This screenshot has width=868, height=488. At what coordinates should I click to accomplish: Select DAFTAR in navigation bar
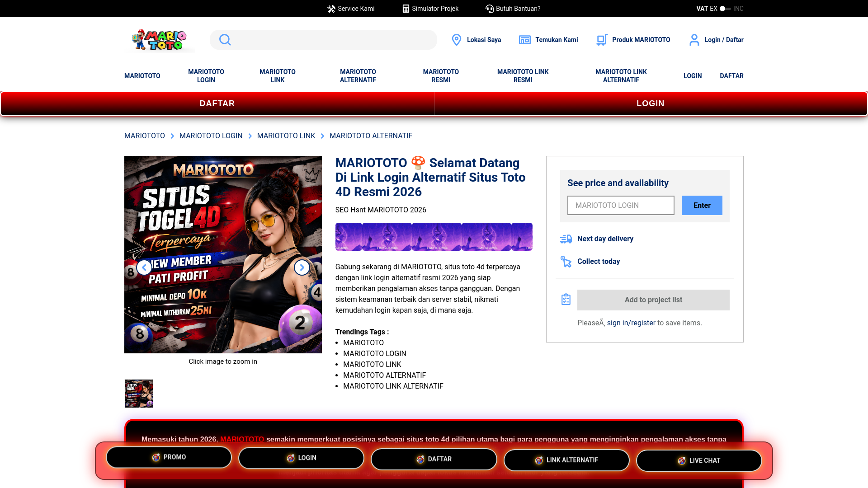point(731,76)
